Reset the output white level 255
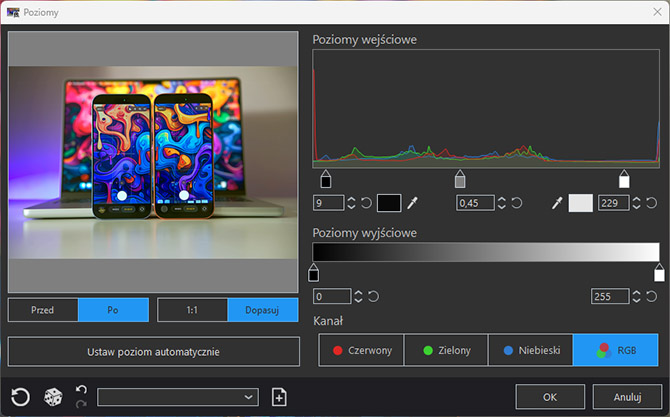The width and height of the screenshot is (670, 417). click(x=651, y=296)
